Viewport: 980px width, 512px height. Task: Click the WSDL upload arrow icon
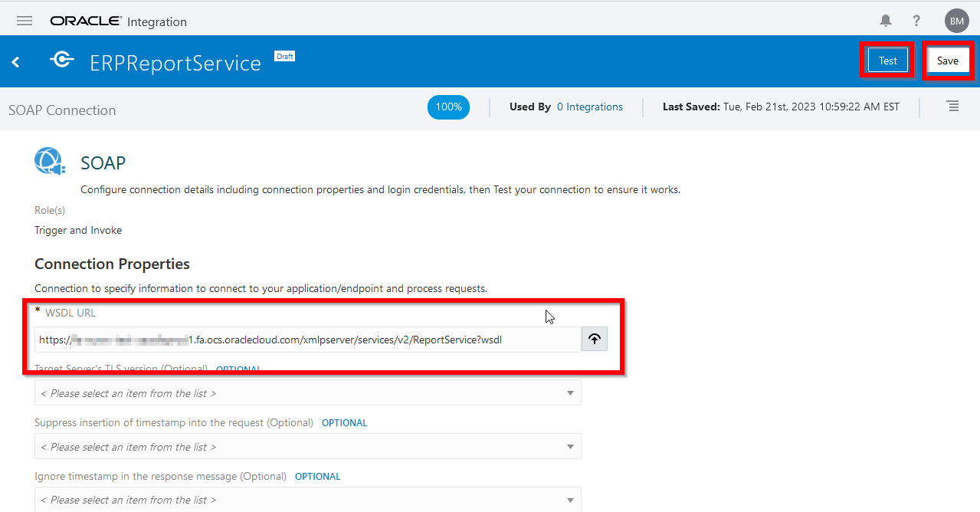[x=595, y=340]
